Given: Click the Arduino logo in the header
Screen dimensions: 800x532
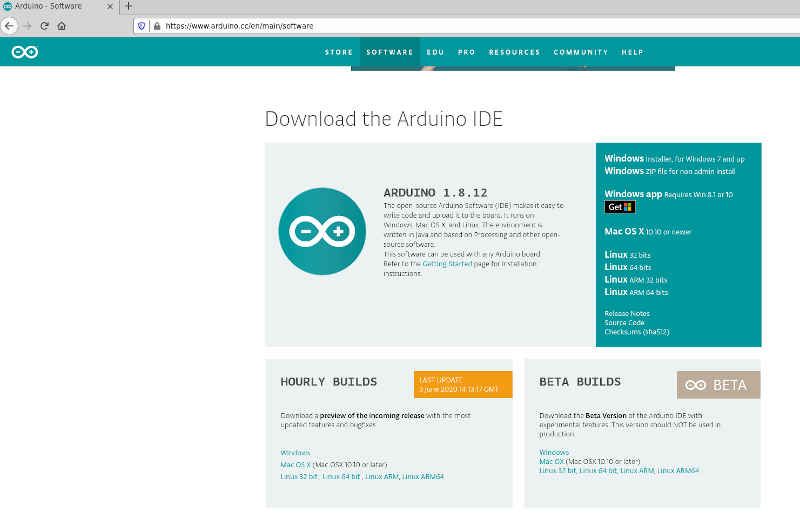Looking at the screenshot, I should tap(24, 52).
